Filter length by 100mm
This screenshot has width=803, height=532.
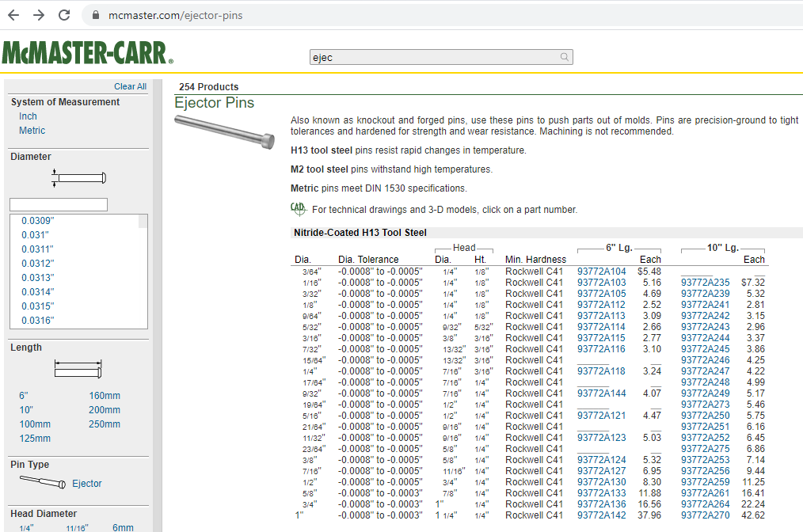pyautogui.click(x=35, y=424)
